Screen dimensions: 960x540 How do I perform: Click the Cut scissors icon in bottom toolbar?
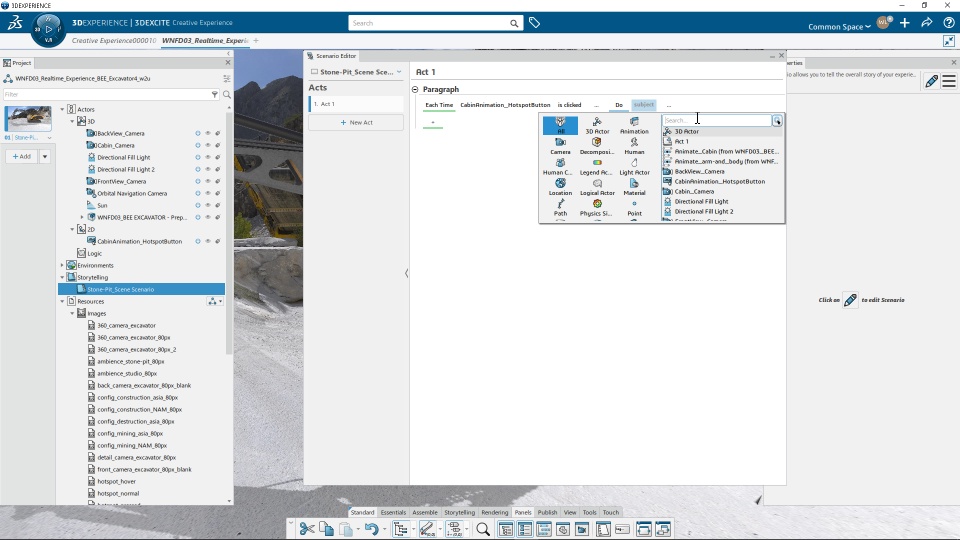307,529
